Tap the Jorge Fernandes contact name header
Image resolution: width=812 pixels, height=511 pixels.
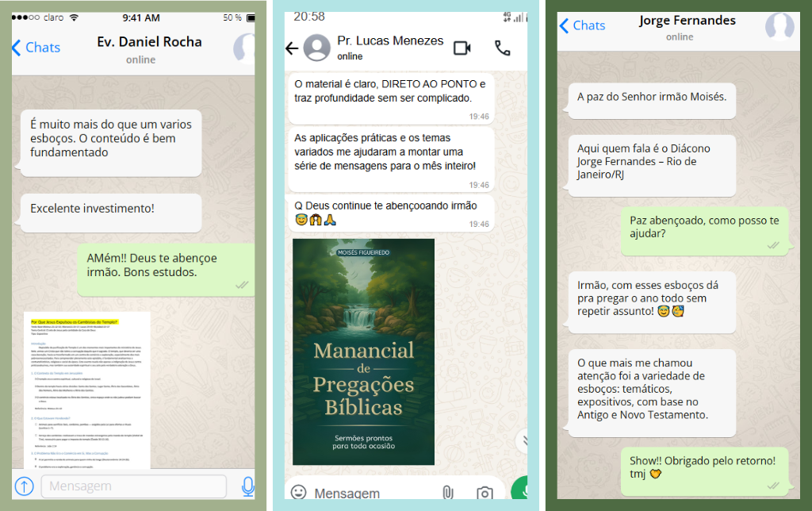(687, 21)
